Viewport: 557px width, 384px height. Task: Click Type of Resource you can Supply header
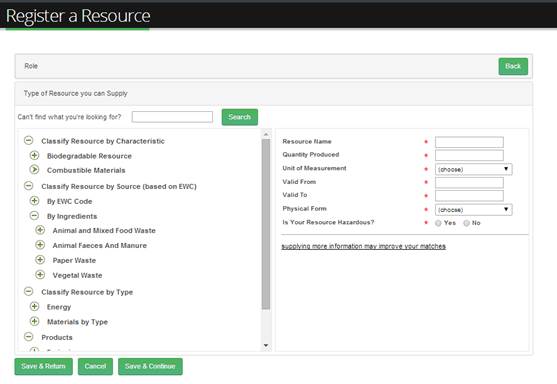coord(274,94)
